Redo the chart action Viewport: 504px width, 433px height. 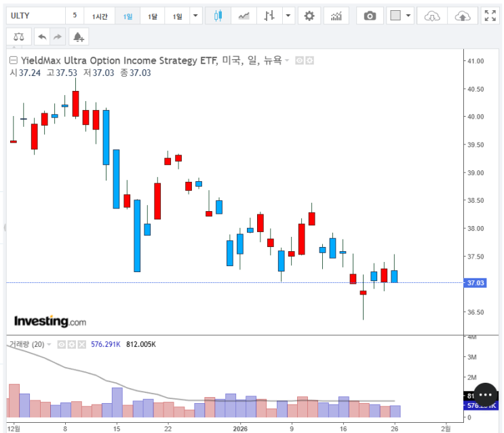(58, 37)
